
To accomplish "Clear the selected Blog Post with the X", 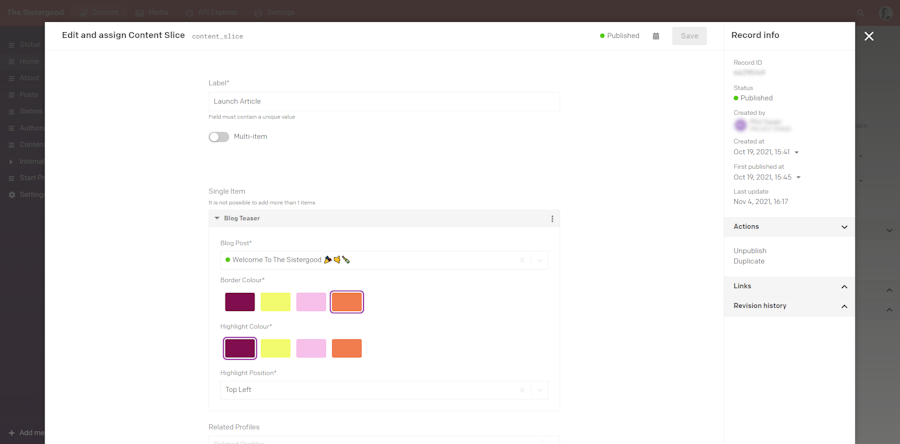I will 522,260.
